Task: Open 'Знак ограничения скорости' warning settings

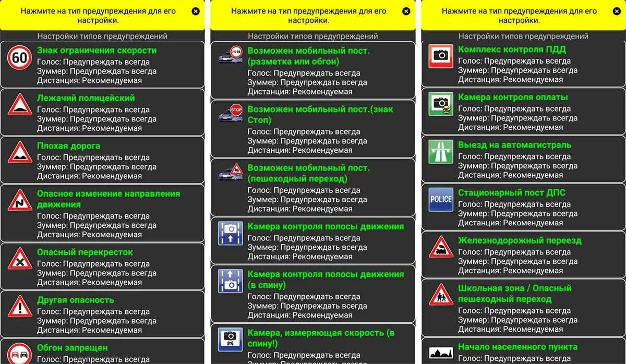Action: point(102,65)
